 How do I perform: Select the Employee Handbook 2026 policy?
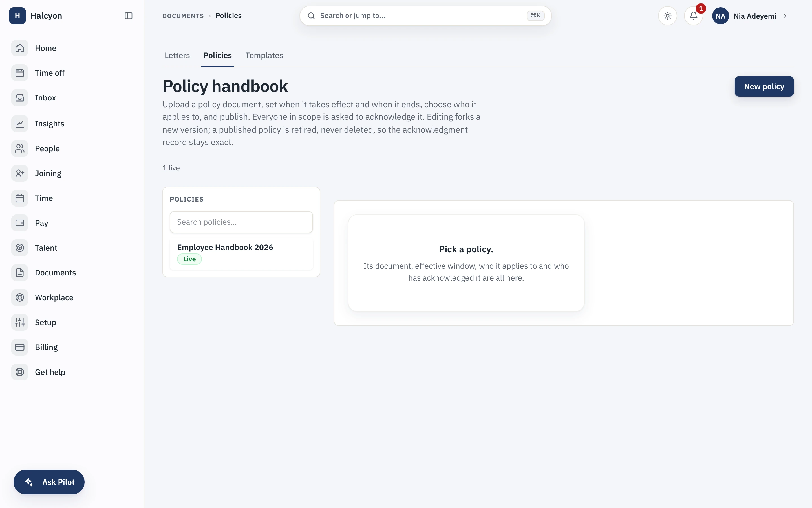(241, 254)
